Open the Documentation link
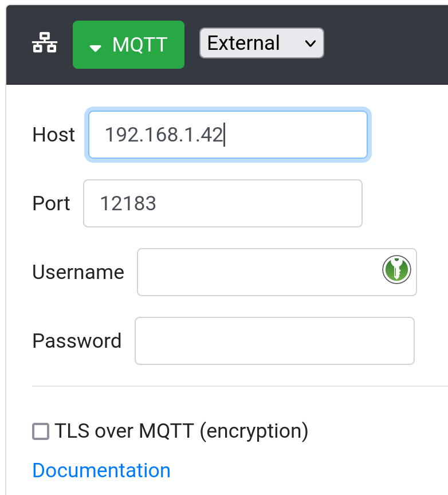This screenshot has width=448, height=495. 101,470
